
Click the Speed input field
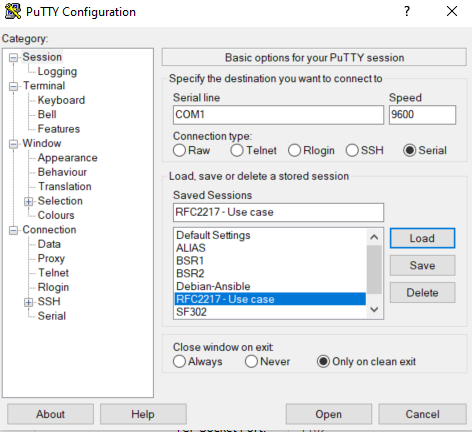click(x=422, y=115)
